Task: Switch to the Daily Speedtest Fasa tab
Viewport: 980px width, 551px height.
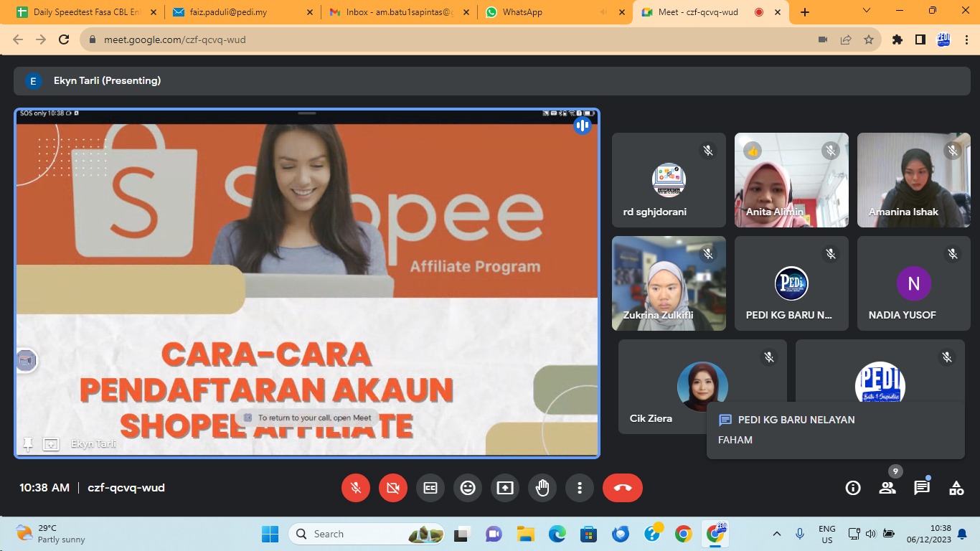Action: [83, 12]
